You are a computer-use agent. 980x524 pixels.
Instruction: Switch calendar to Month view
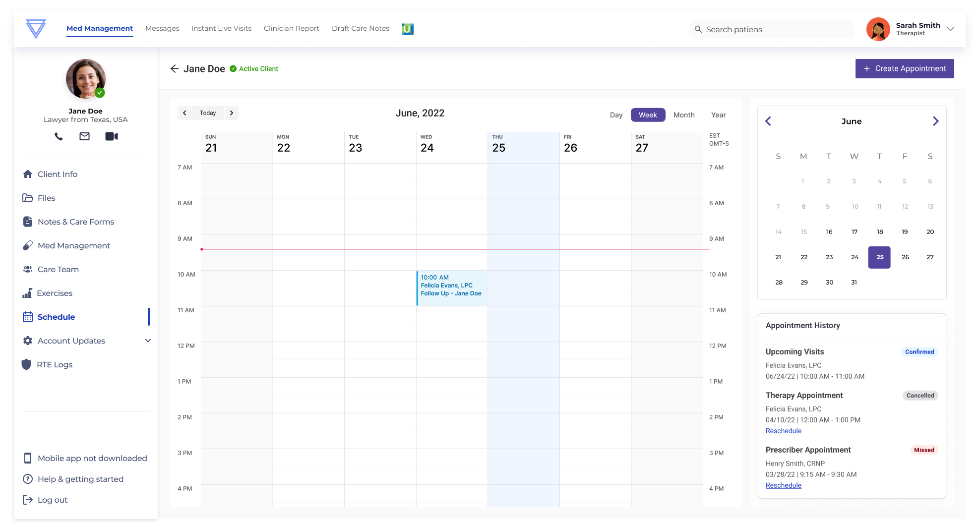click(x=683, y=115)
